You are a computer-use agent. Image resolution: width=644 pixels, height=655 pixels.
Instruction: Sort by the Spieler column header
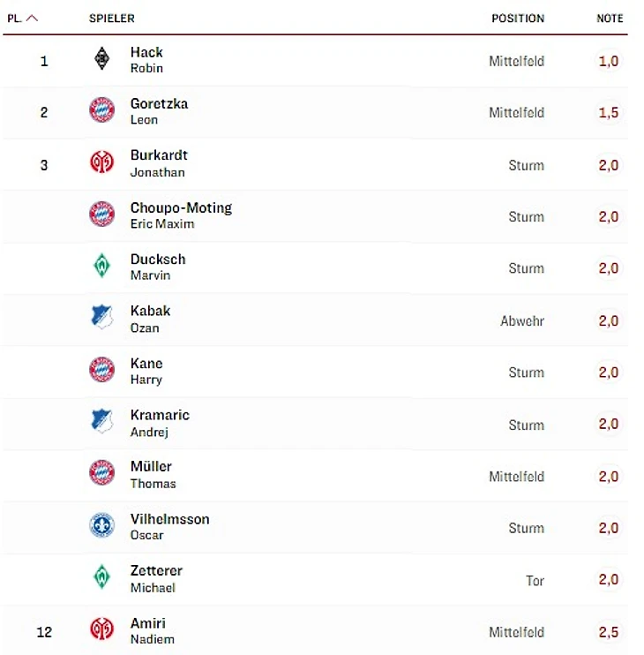(x=112, y=18)
